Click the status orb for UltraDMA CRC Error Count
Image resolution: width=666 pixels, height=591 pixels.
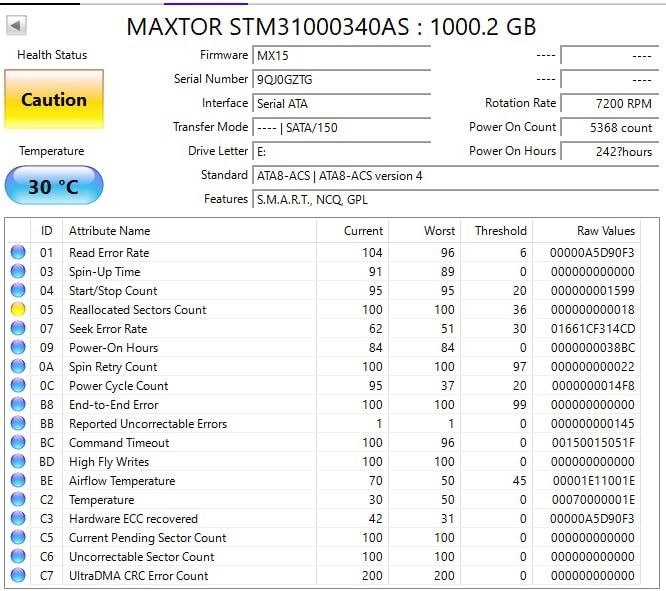coord(18,576)
